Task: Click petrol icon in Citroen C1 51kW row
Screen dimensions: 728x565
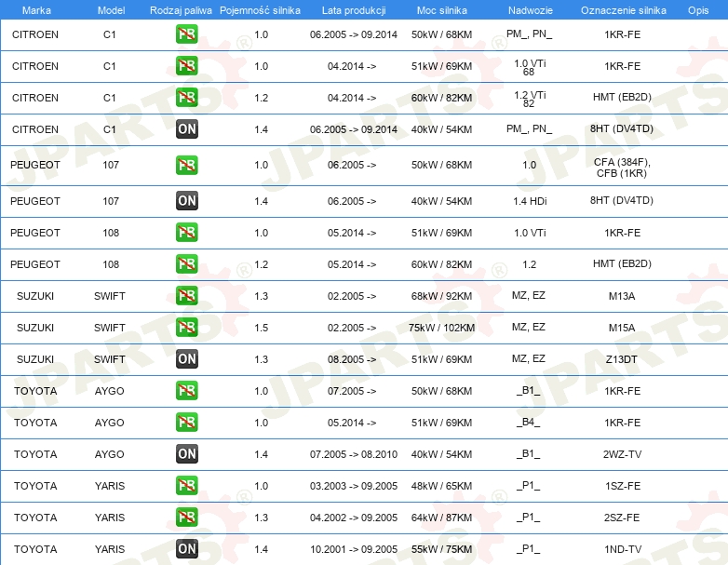Action: click(x=186, y=66)
